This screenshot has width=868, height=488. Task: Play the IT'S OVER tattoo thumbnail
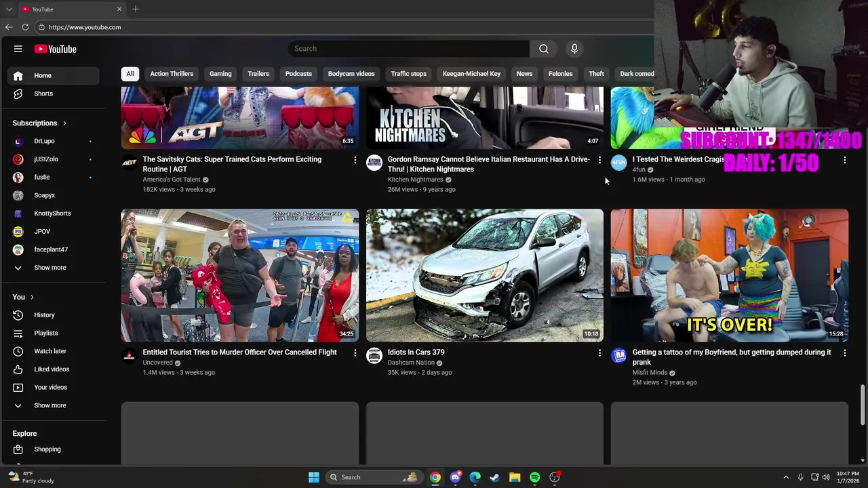click(x=730, y=275)
